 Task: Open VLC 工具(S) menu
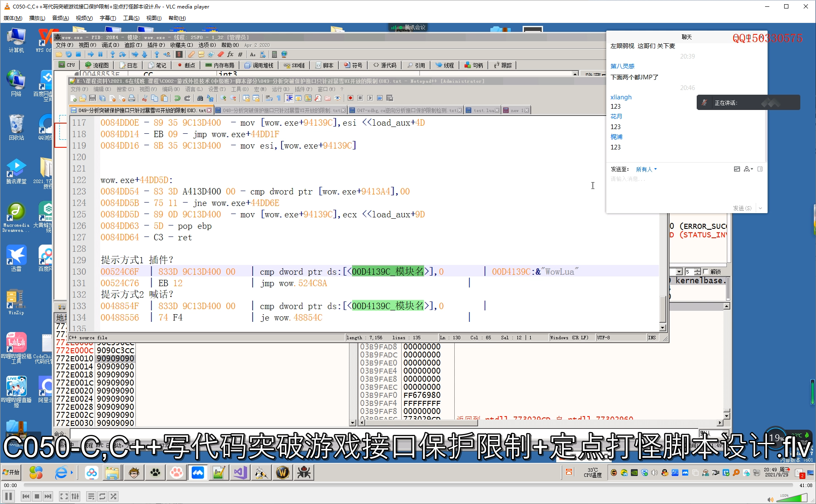tap(131, 18)
